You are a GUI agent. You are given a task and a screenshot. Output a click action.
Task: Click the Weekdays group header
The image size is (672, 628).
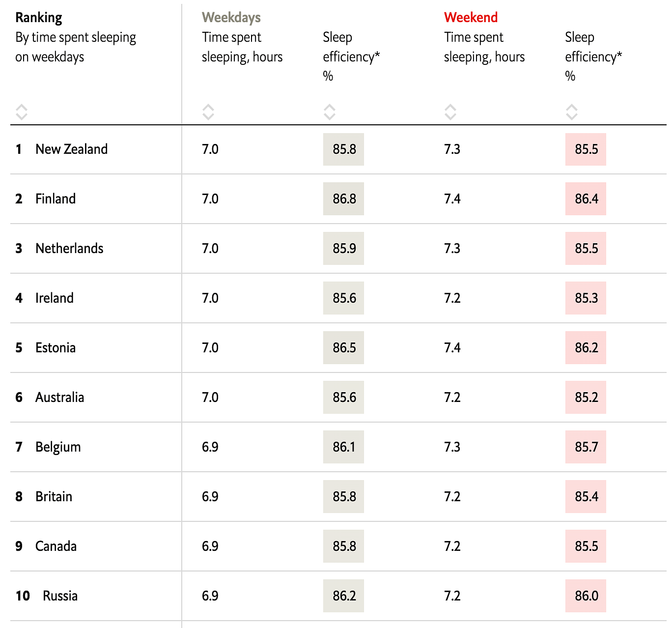click(231, 18)
